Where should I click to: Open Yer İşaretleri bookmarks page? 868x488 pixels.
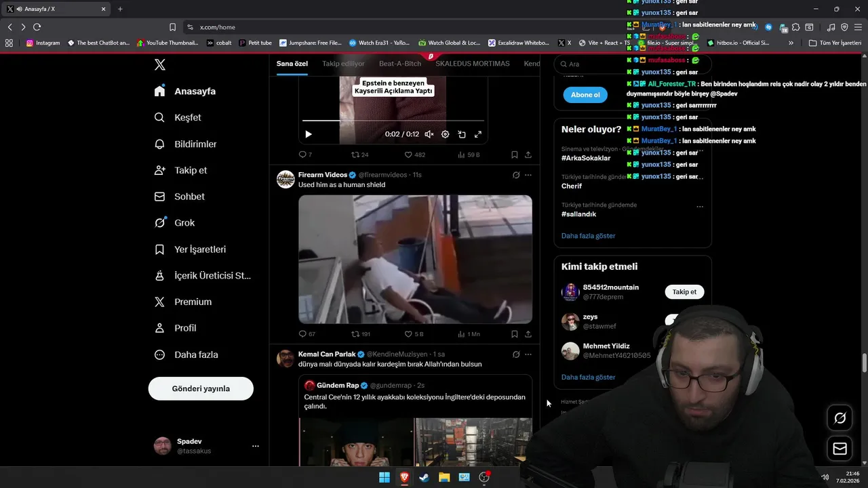click(x=191, y=249)
